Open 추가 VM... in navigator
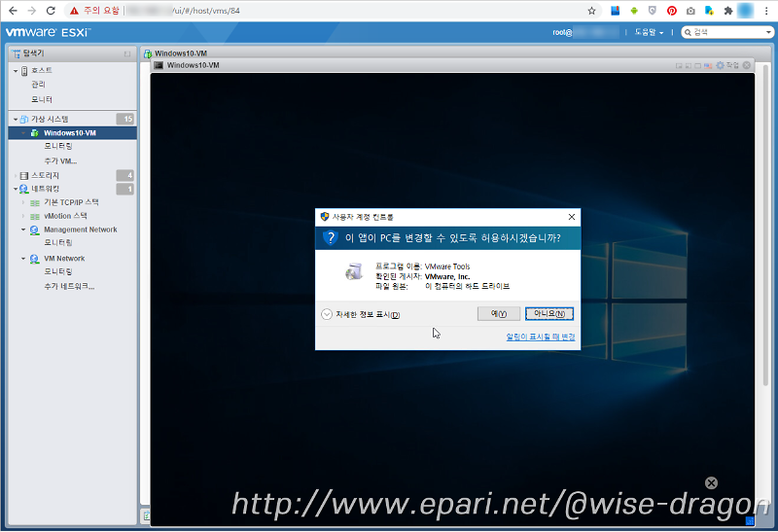 (x=60, y=160)
